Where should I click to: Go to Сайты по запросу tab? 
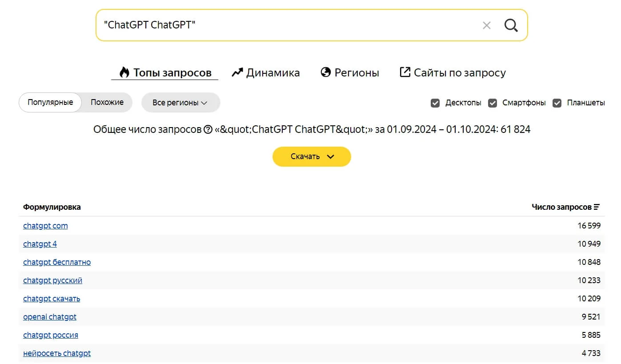coord(453,73)
